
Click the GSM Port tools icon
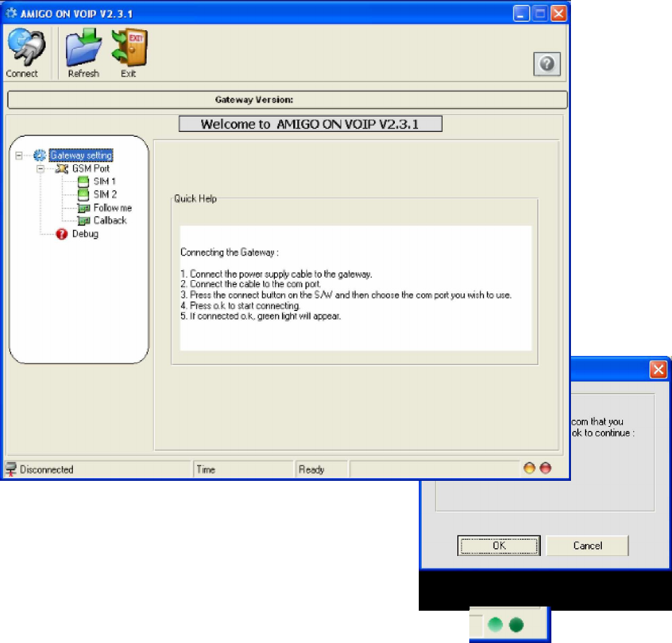(x=62, y=168)
